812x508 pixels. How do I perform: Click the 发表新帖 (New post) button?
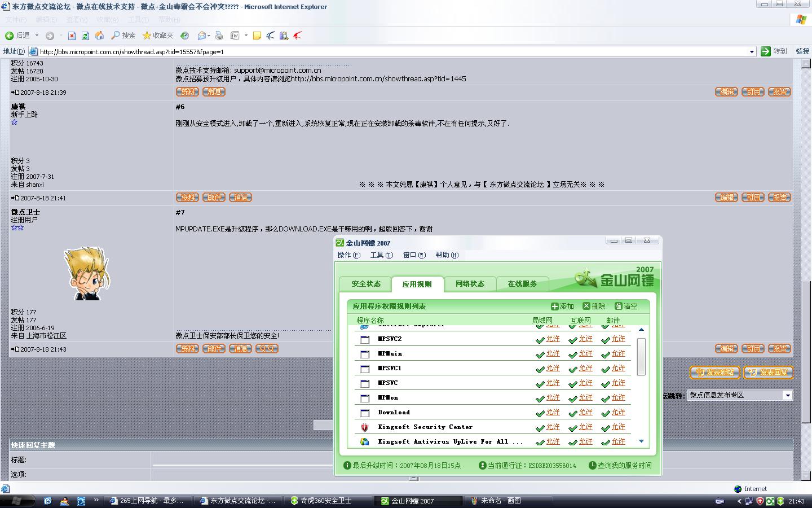[x=714, y=373]
